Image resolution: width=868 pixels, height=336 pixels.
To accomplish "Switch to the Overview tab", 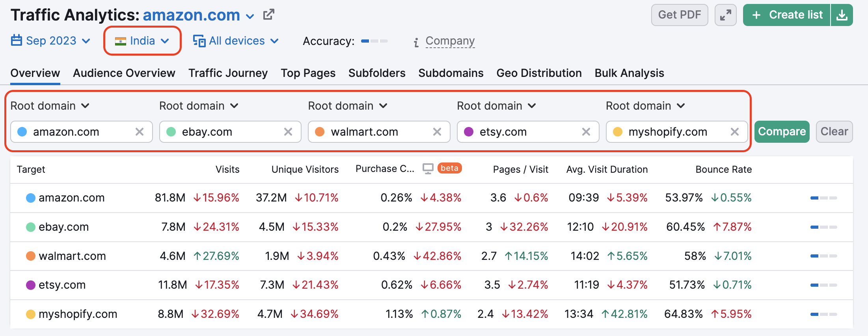I will click(35, 73).
